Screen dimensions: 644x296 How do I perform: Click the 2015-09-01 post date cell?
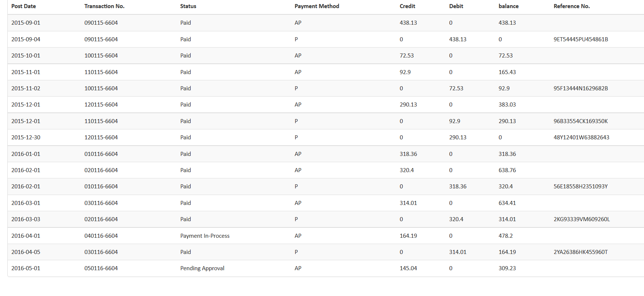[x=26, y=23]
